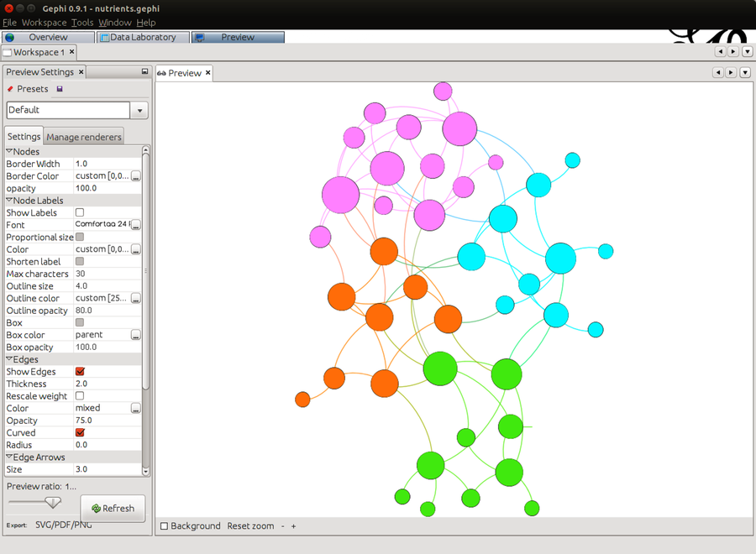Click settings list scroll-down arrow

point(145,472)
